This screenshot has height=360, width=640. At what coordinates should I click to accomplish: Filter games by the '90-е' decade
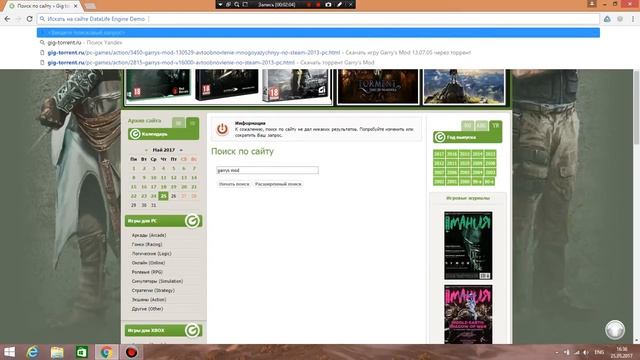(477, 182)
